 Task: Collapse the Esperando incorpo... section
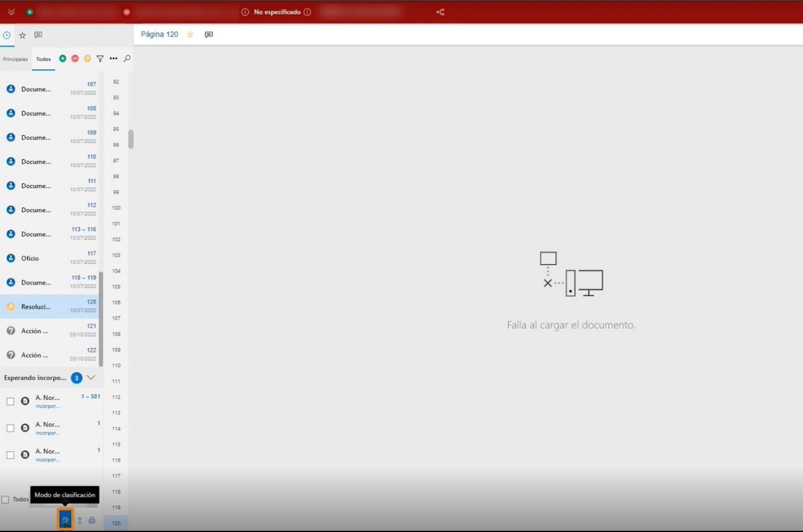pyautogui.click(x=91, y=377)
